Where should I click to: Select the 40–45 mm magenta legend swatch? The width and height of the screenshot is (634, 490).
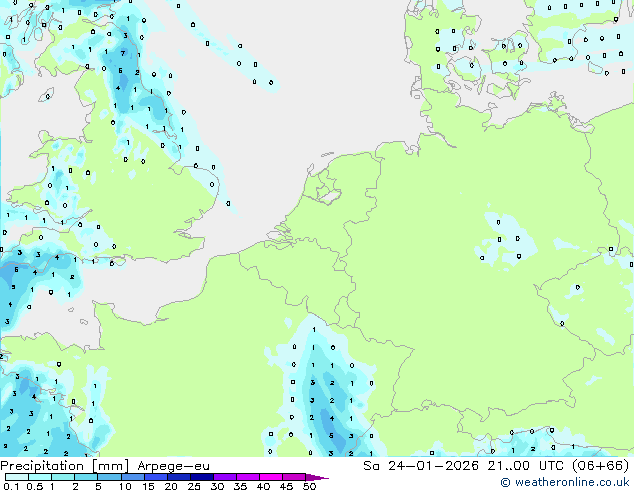click(271, 477)
